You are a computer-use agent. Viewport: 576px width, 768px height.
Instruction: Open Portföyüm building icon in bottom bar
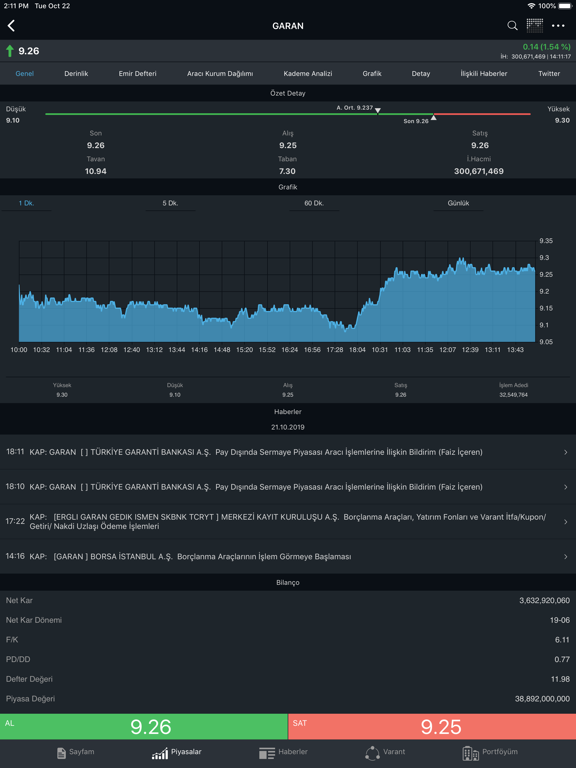(x=470, y=753)
